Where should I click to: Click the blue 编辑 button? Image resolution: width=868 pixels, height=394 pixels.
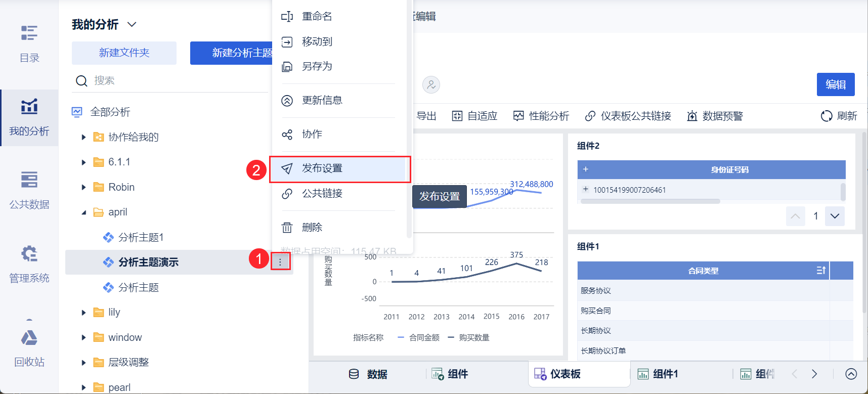coord(836,84)
